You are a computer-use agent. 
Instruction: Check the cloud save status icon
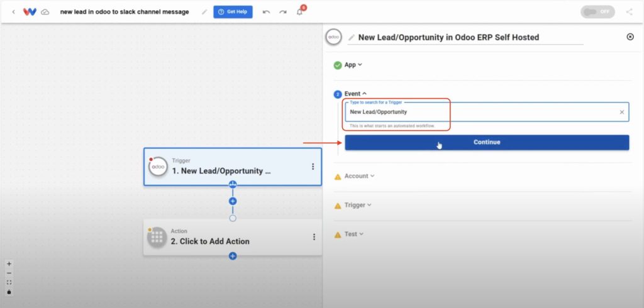click(x=45, y=12)
